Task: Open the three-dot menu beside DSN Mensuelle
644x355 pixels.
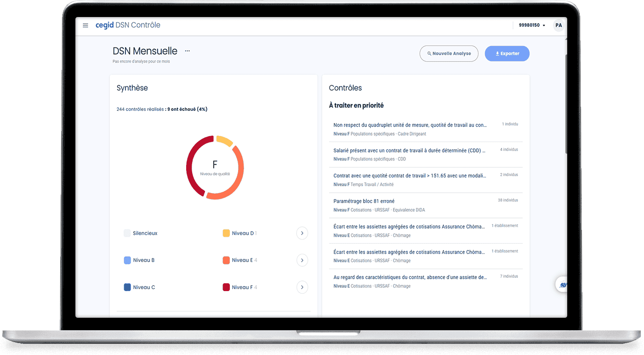Action: click(187, 51)
